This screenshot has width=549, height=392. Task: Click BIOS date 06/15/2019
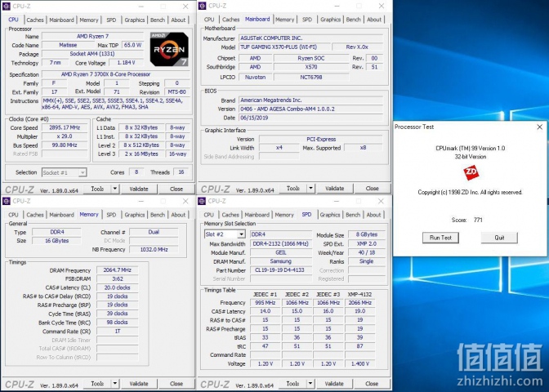tap(311, 118)
